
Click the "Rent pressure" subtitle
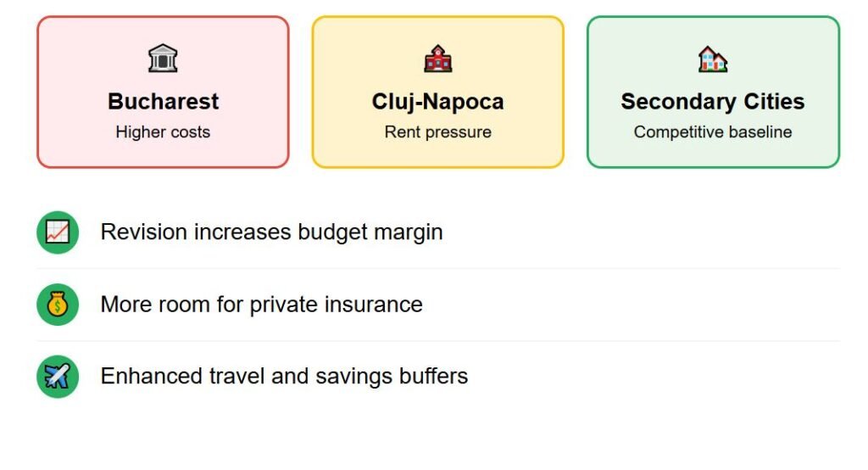point(438,132)
